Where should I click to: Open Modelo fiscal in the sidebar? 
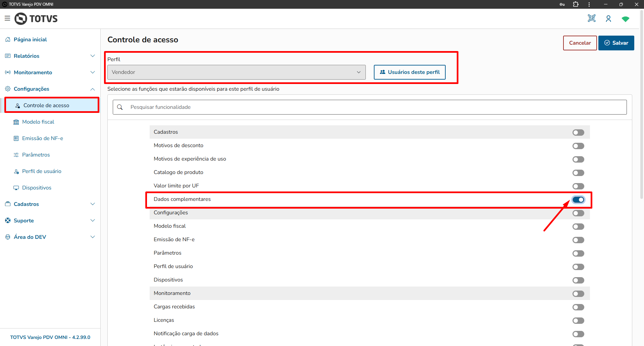pos(38,122)
